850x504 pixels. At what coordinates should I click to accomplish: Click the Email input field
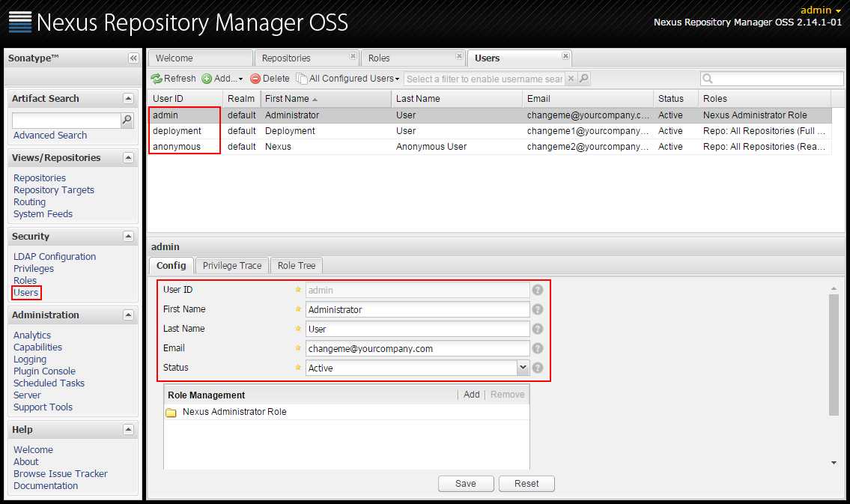[x=417, y=348]
